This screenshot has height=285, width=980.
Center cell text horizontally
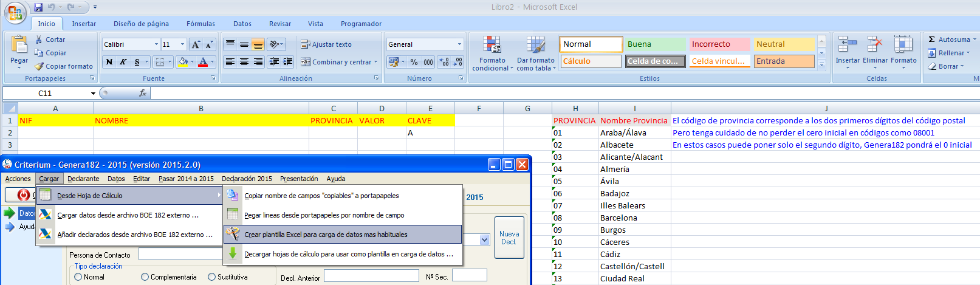click(244, 62)
